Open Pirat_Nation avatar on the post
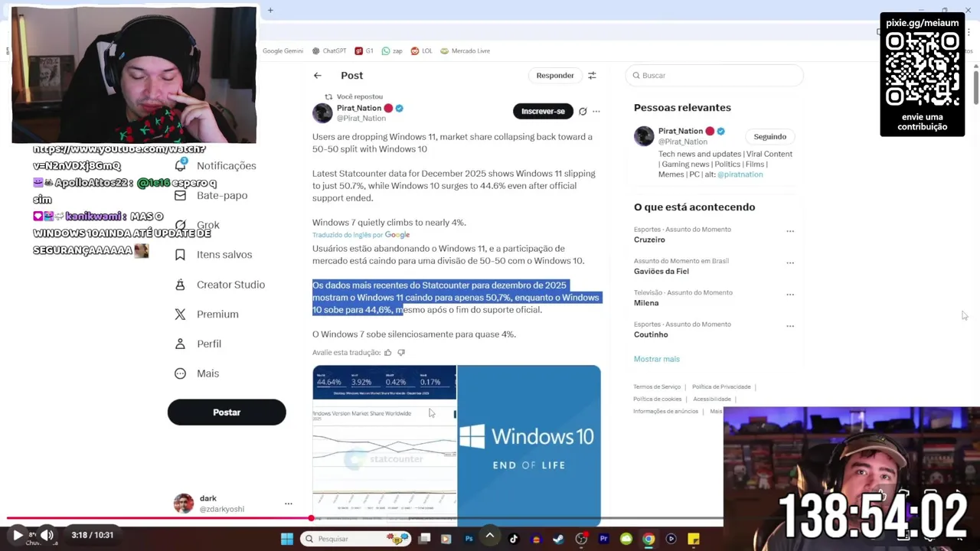The height and width of the screenshot is (551, 980). pyautogui.click(x=322, y=112)
